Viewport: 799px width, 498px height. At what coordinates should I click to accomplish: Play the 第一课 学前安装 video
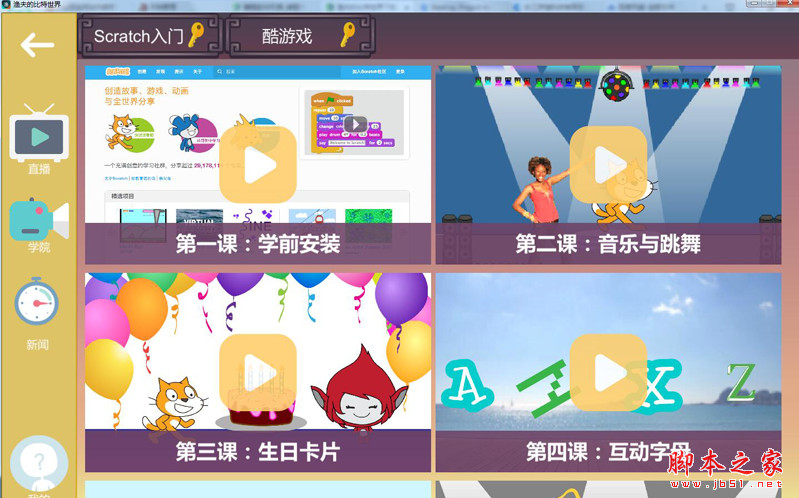(x=258, y=165)
